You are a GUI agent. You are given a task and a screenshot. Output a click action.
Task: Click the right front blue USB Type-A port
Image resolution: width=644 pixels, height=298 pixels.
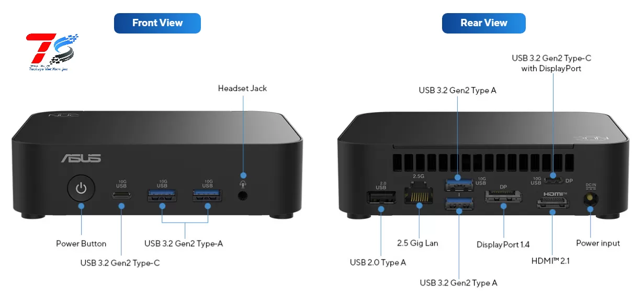[207, 195]
